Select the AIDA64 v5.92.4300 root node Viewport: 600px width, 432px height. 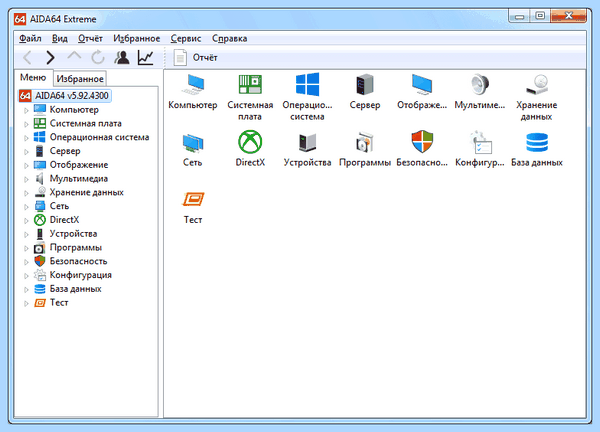(x=65, y=96)
